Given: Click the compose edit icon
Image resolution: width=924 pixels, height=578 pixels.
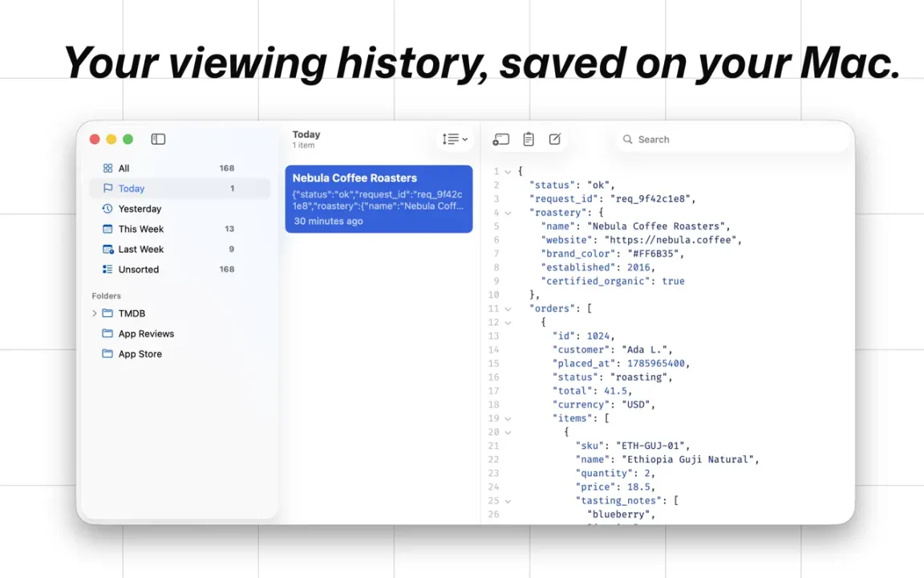Looking at the screenshot, I should tap(554, 139).
